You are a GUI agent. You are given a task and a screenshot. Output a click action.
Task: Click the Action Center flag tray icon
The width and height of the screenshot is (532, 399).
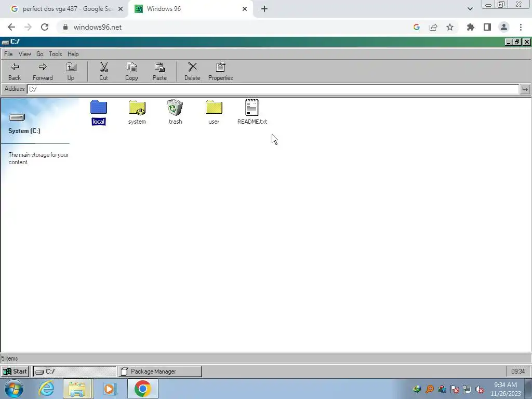(x=454, y=389)
